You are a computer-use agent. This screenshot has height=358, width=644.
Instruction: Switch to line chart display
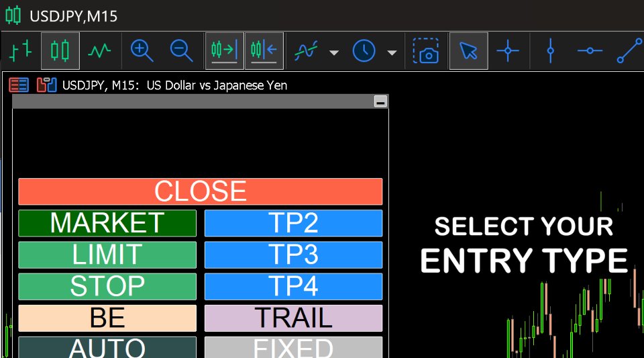coord(99,51)
